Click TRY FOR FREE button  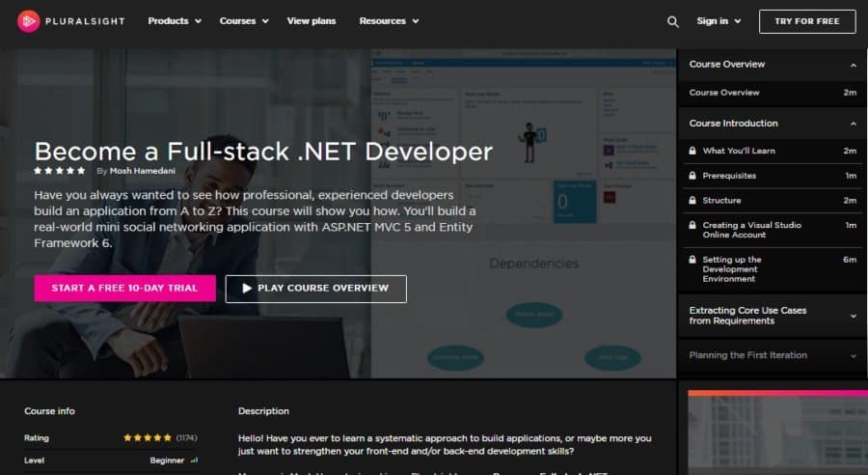(807, 21)
